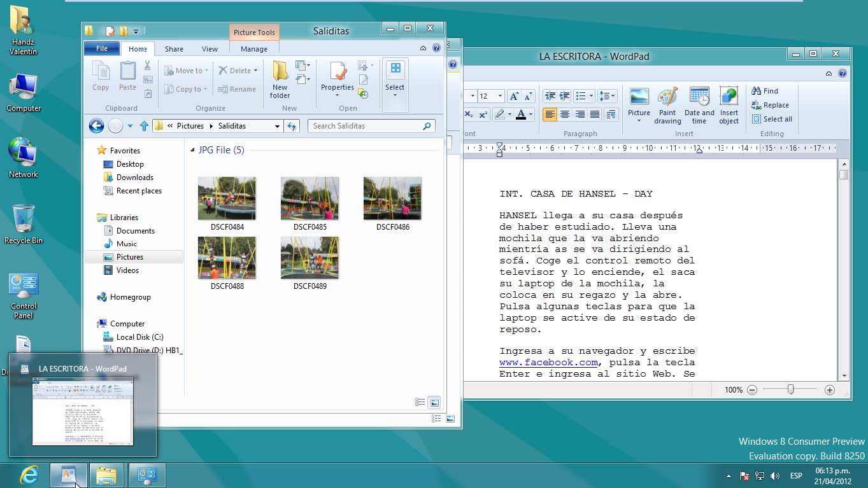Open the Properties icon in Explorer ribbon
Image resolution: width=868 pixels, height=488 pixels.
[337, 79]
